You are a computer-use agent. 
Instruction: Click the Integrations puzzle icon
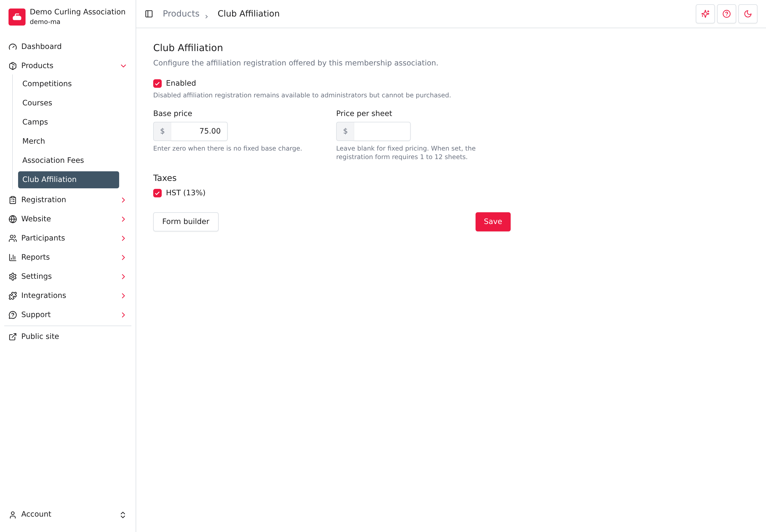point(13,296)
